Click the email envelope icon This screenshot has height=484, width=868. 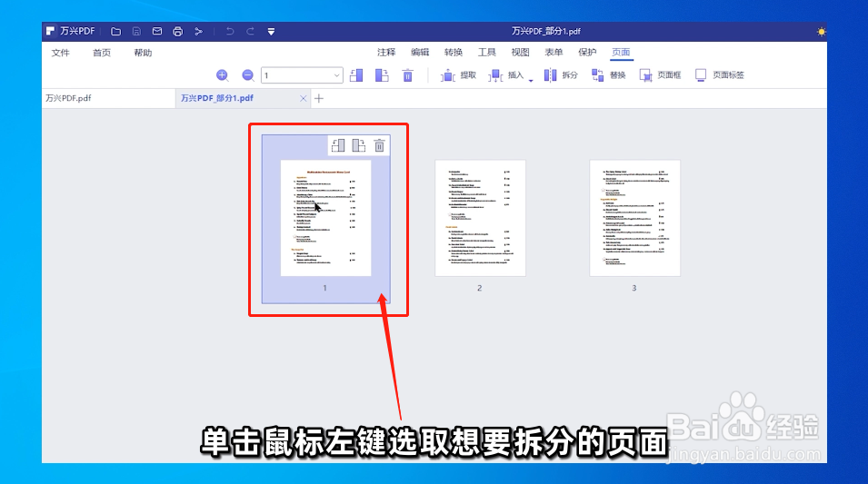tap(157, 32)
